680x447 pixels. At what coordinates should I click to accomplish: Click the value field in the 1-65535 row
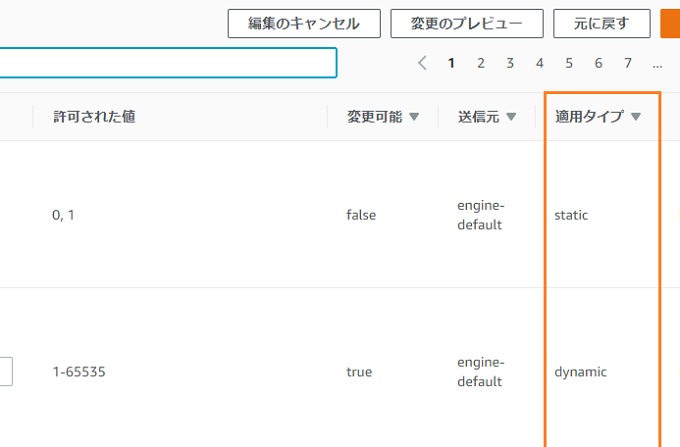tap(6, 372)
